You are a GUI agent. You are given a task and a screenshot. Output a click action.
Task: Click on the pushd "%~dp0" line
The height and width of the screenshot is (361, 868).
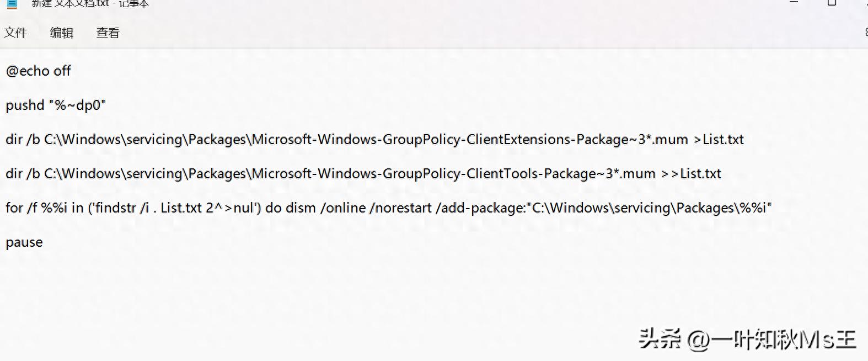coord(55,105)
